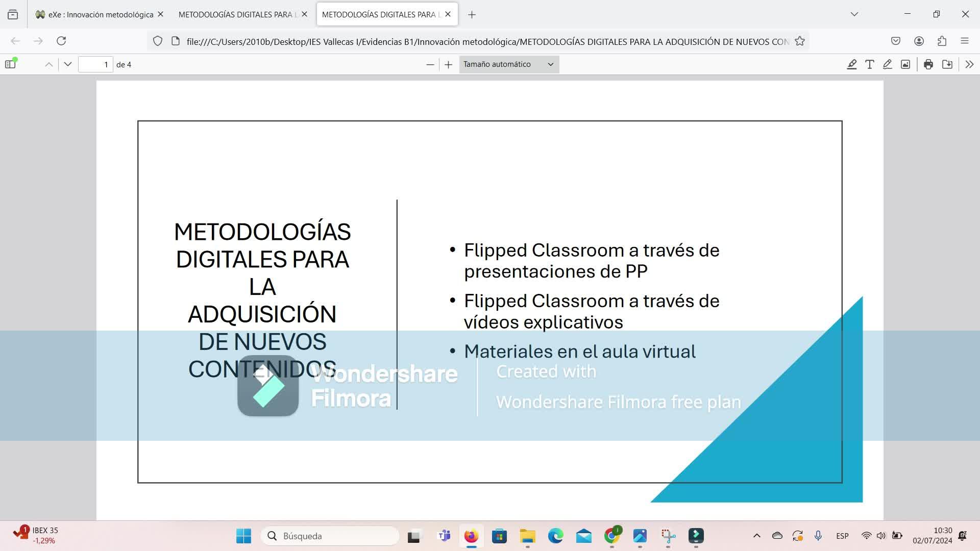Screen dimensions: 980x551
Task: Expand the PDF tools overflow menu
Action: point(969,64)
